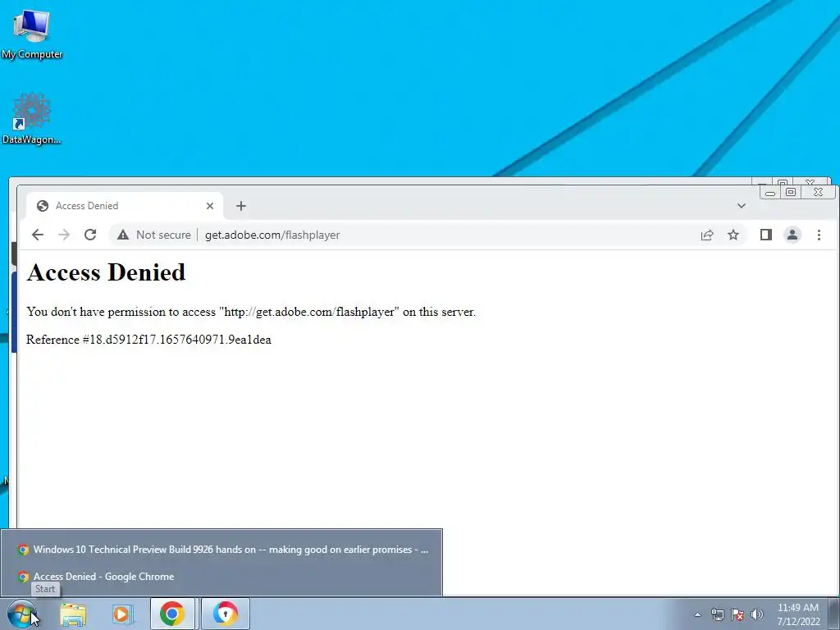
Task: Minimize the front Chrome window
Action: click(x=770, y=192)
